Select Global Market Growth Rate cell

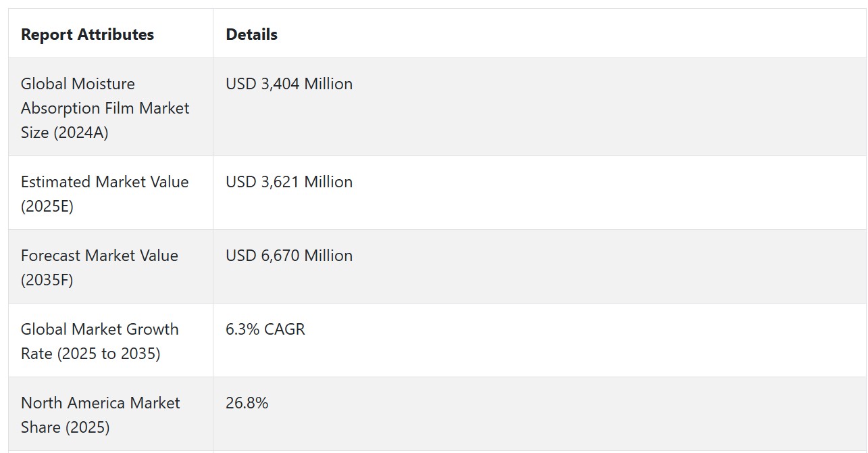(111, 341)
